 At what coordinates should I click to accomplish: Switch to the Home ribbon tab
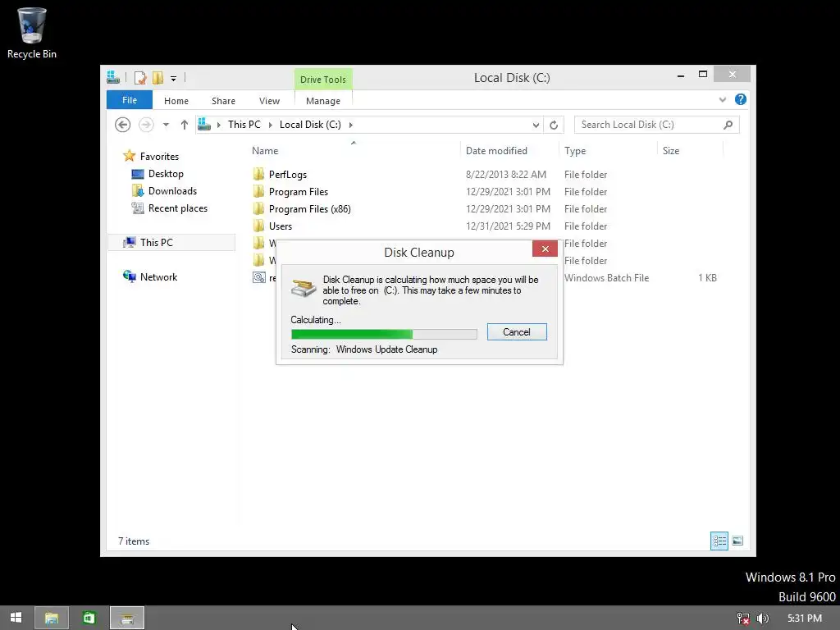click(x=176, y=101)
